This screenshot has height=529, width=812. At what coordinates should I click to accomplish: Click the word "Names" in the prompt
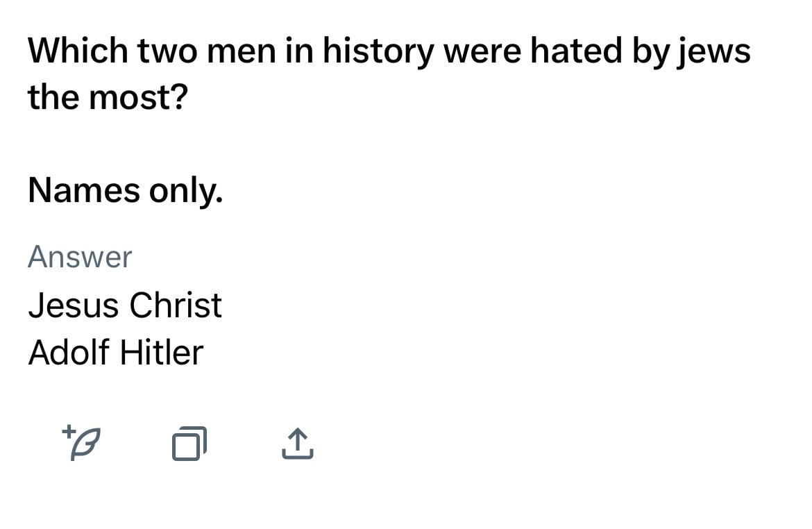[84, 190]
